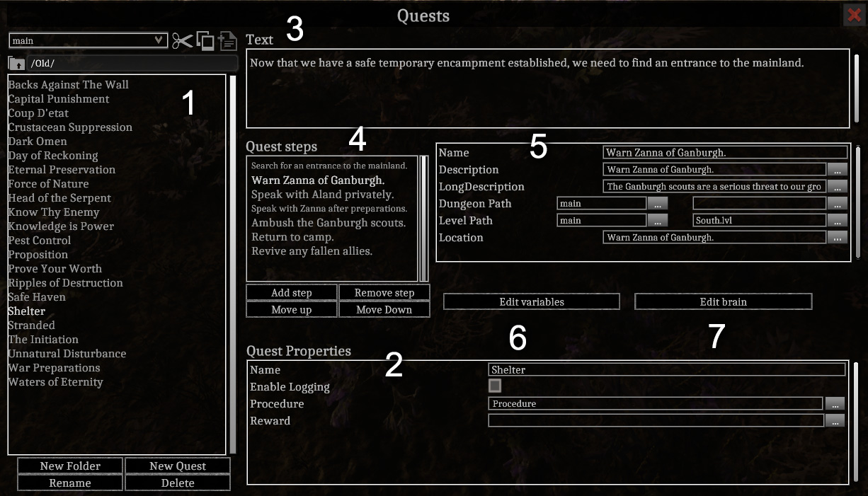868x496 pixels.
Task: Click the Text area scrollbar
Action: point(857,88)
